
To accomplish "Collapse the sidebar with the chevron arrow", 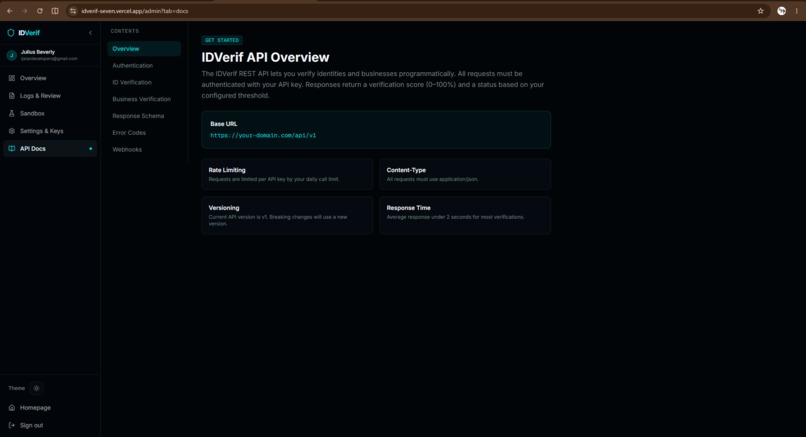I will [90, 33].
